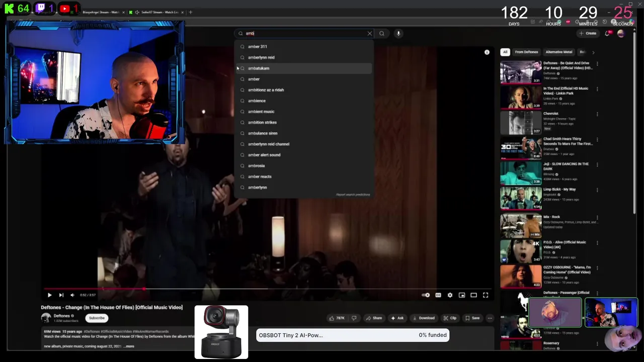The width and height of the screenshot is (644, 362).
Task: Clear the search box with the X icon
Action: pos(370,34)
